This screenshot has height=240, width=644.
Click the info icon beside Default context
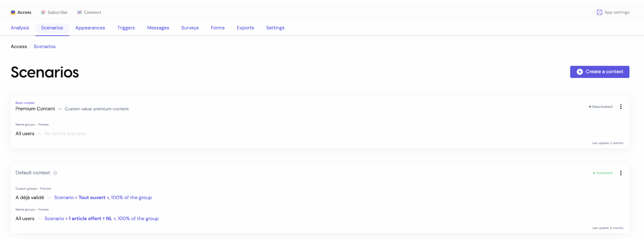click(x=55, y=173)
